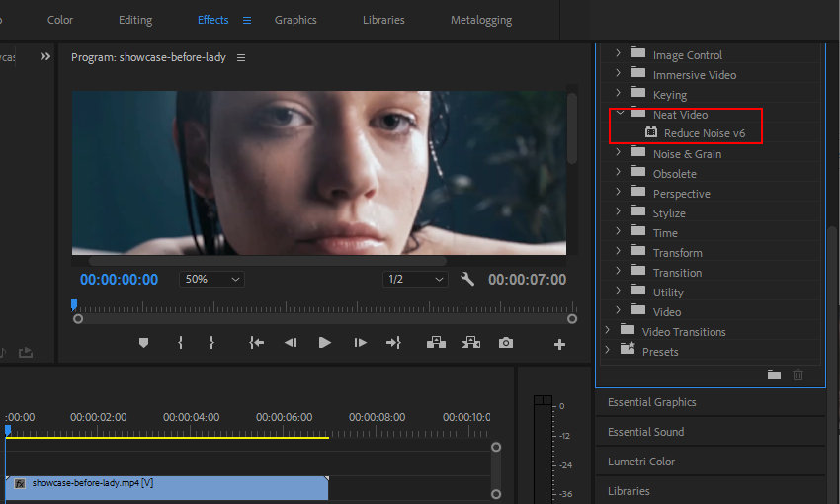
Task: Open Program monitor wrench settings
Action: coord(467,279)
